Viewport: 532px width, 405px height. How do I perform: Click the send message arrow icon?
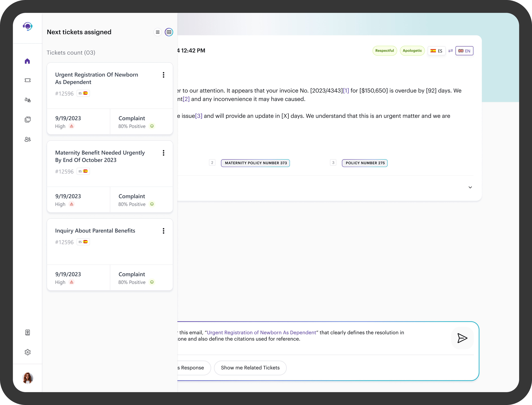tap(462, 338)
